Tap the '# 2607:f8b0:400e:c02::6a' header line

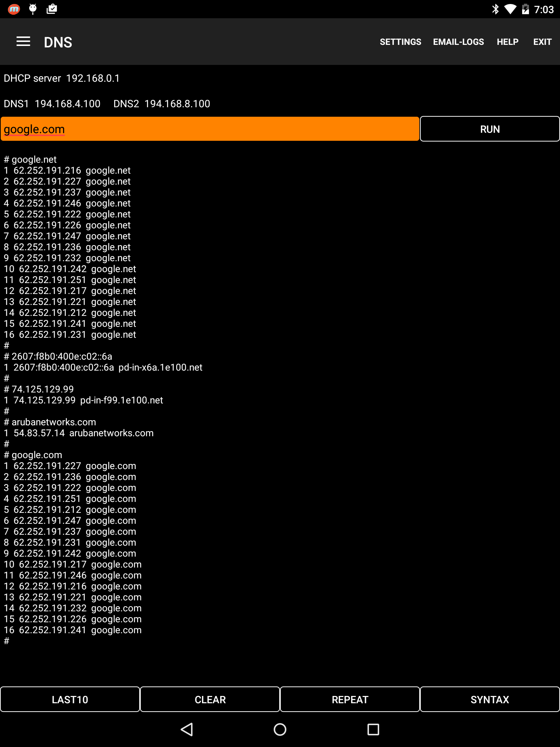(58, 356)
